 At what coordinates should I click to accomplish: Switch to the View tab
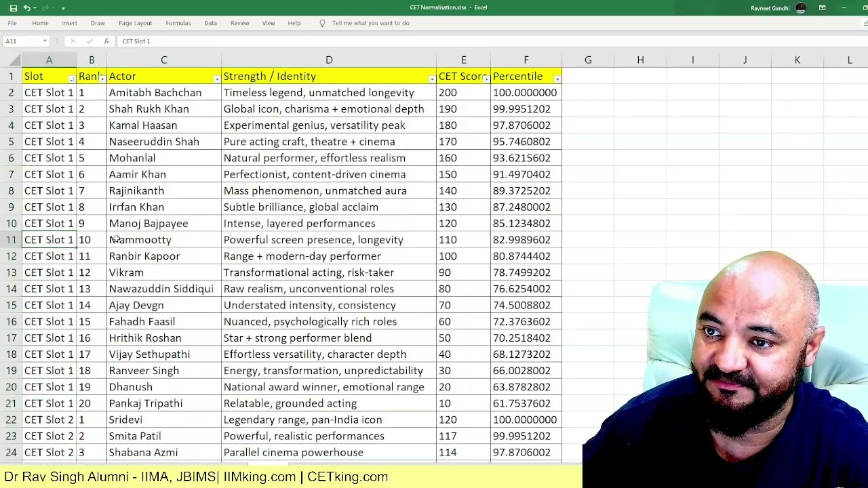(x=269, y=23)
